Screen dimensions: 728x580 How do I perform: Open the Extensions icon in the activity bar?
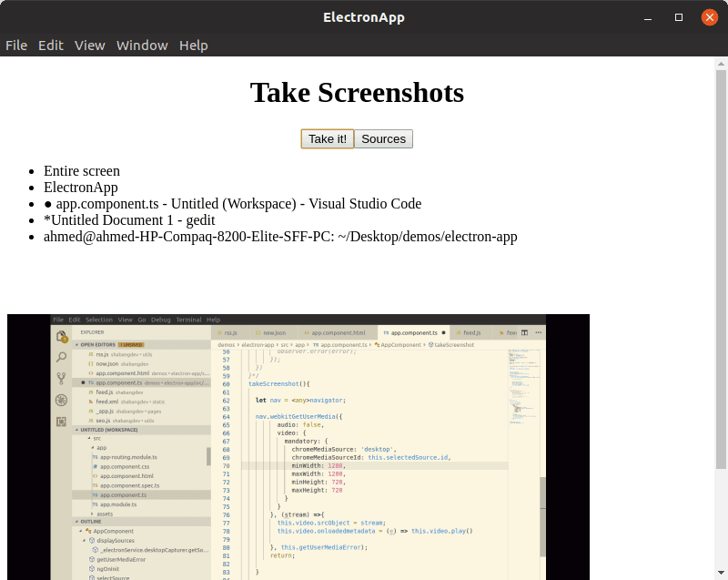(x=60, y=422)
